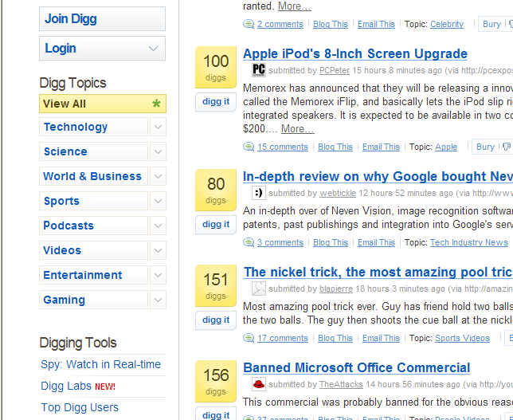
Task: Expand the Videos topic arrow
Action: click(x=158, y=250)
